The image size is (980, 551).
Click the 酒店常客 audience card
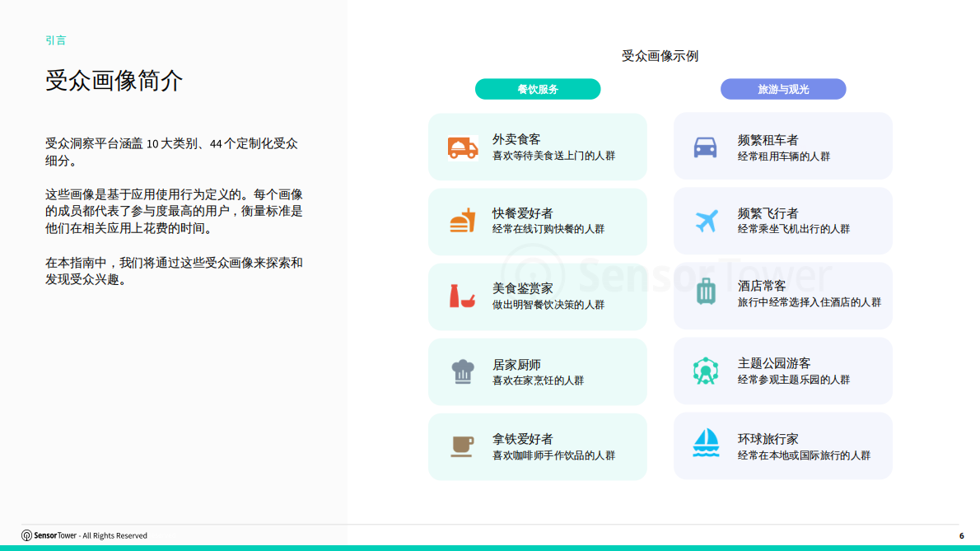pos(783,296)
